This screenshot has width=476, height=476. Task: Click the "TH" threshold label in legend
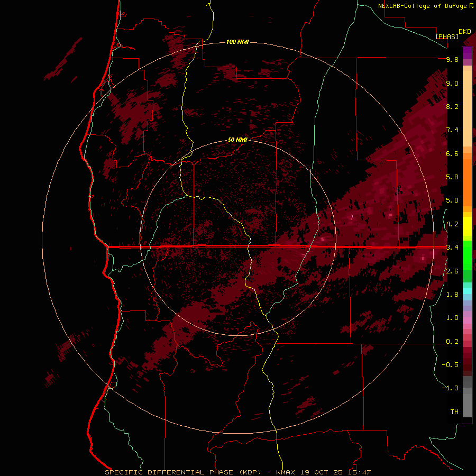[454, 412]
